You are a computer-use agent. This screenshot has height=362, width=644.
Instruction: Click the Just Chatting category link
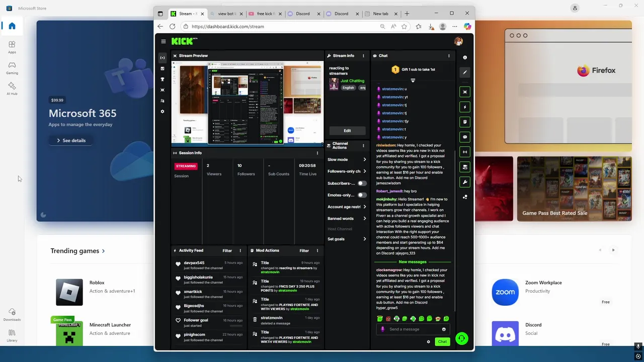pyautogui.click(x=352, y=81)
